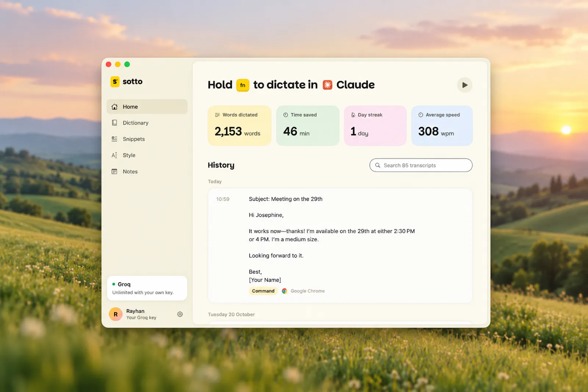588x392 pixels.
Task: Click the Command tag on transcript
Action: pyautogui.click(x=263, y=291)
